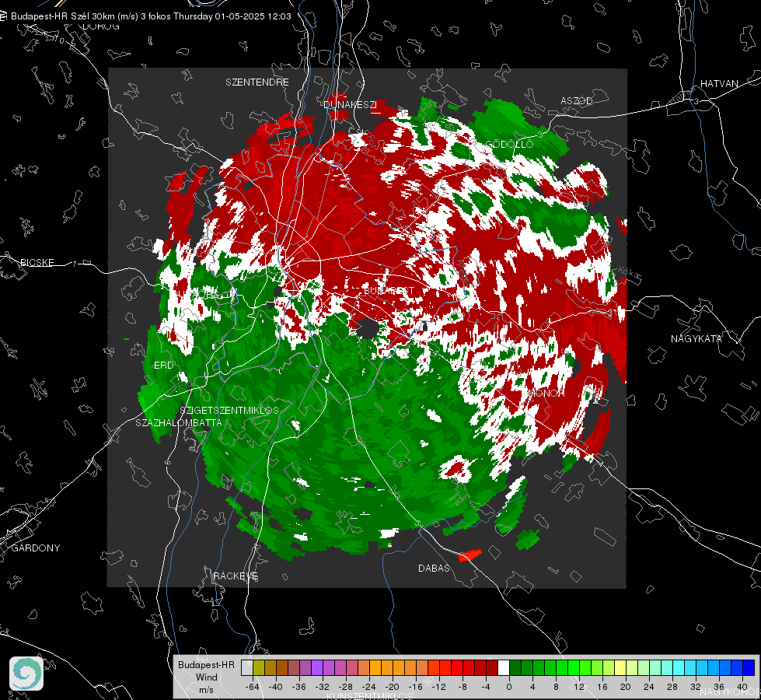Select the ASZOD town label
This screenshot has width=761, height=700.
tap(577, 100)
